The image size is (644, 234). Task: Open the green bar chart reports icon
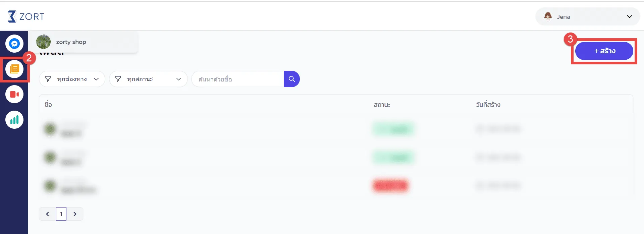click(x=14, y=120)
